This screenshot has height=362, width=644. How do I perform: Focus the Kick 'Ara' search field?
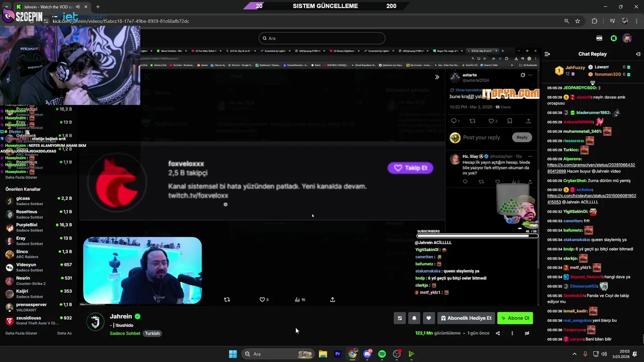[322, 38]
